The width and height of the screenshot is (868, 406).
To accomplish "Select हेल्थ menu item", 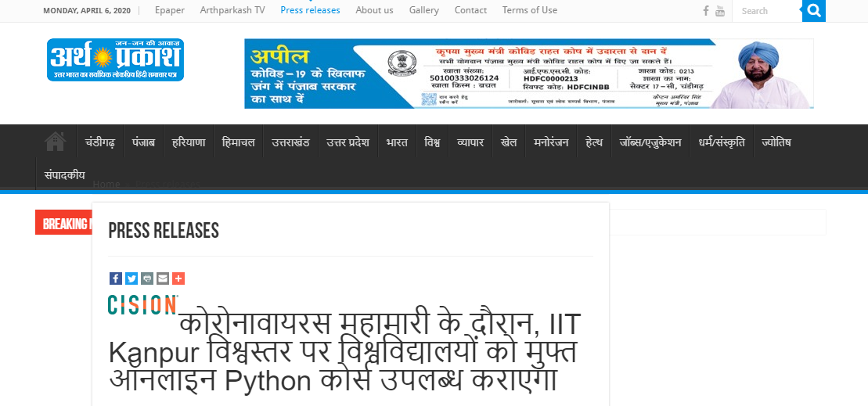I will (x=594, y=142).
